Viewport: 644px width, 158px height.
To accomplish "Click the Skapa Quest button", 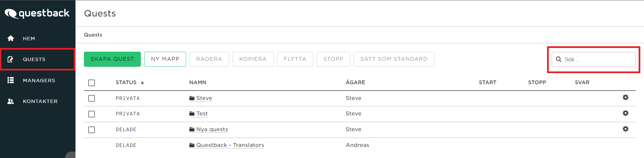I will 112,59.
